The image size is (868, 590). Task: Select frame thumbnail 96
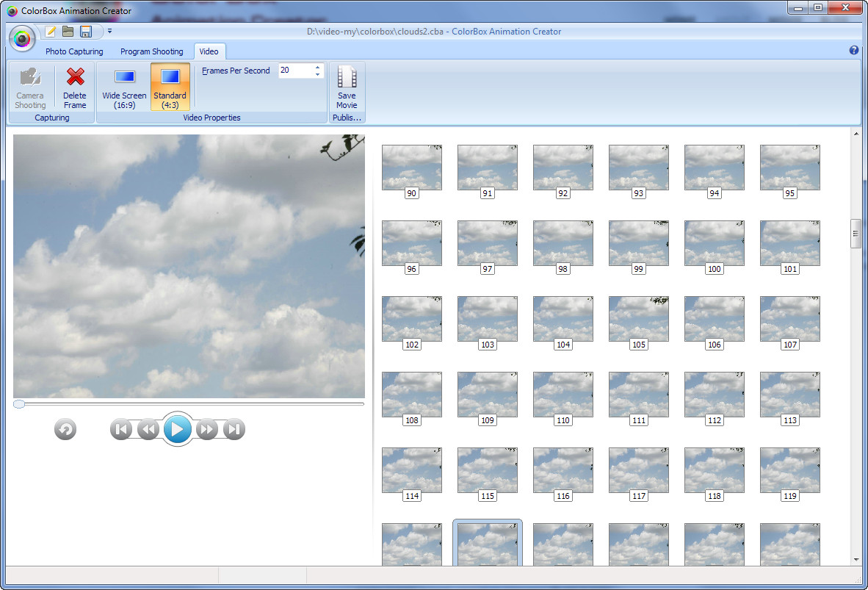(412, 243)
